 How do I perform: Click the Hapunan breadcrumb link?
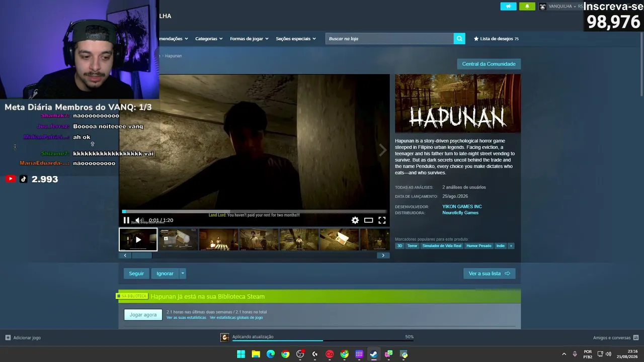click(173, 56)
